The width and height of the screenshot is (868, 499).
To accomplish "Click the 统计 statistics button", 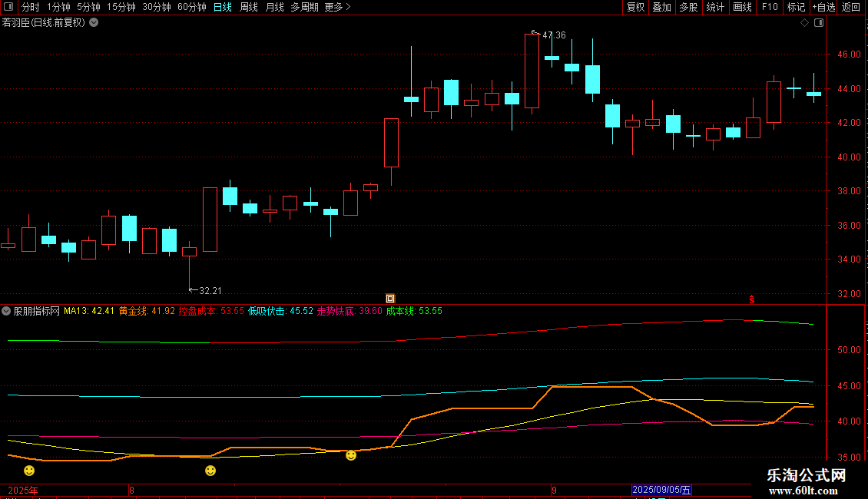I will (715, 7).
